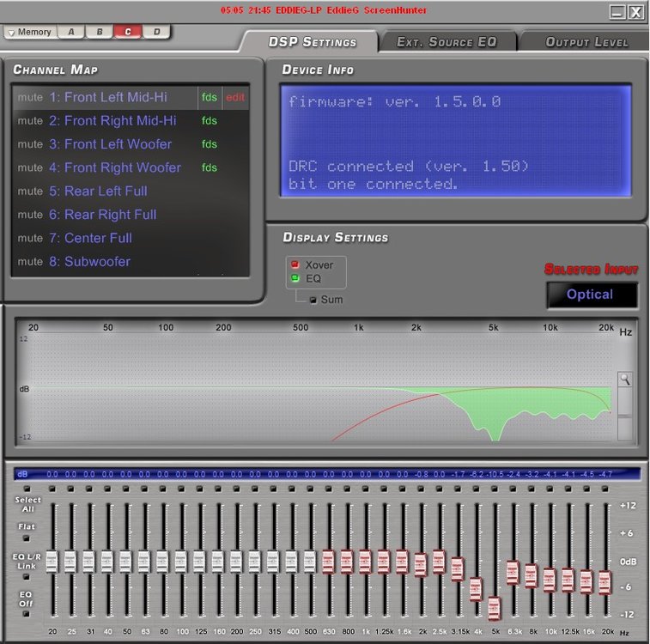The image size is (650, 644).
Task: Open the Ext. Source EQ tab
Action: 446,42
